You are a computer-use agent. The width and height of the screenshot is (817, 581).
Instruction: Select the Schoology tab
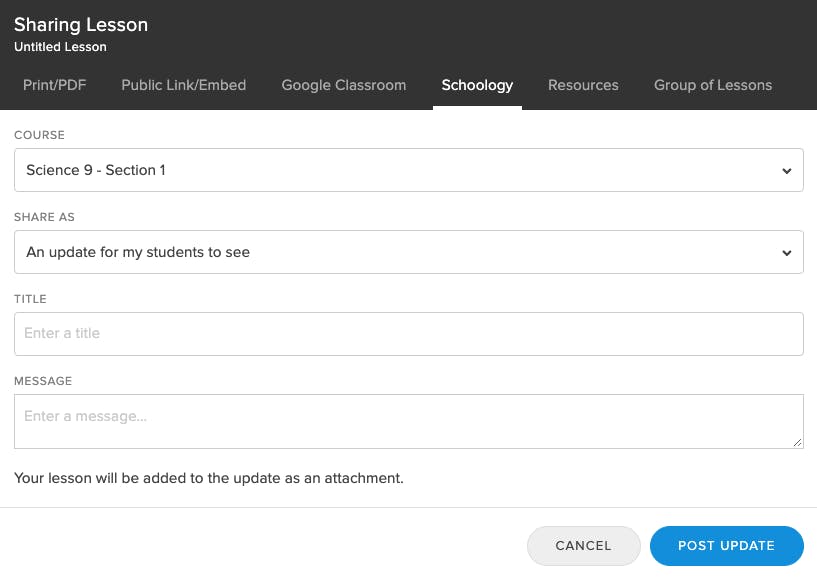click(x=477, y=85)
